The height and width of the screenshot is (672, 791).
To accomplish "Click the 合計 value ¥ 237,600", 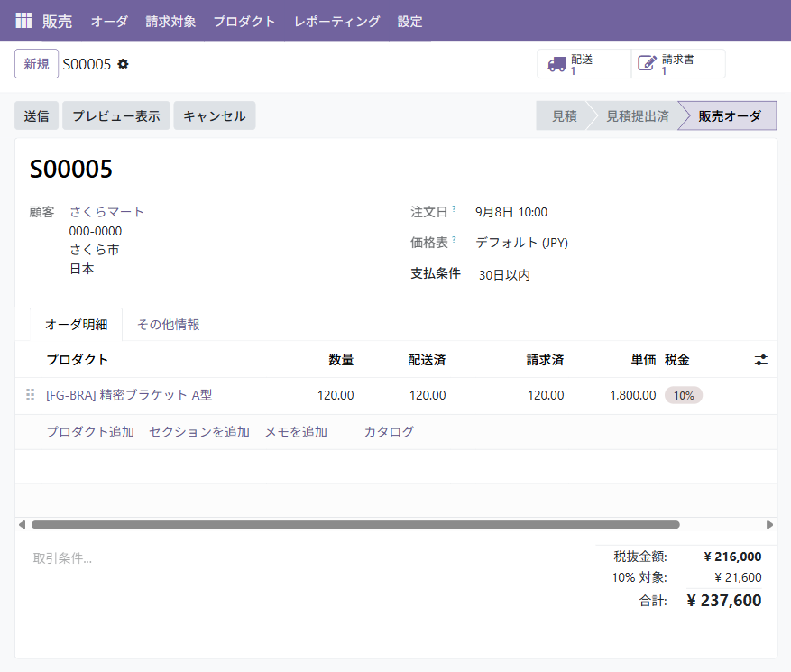I will tap(724, 601).
